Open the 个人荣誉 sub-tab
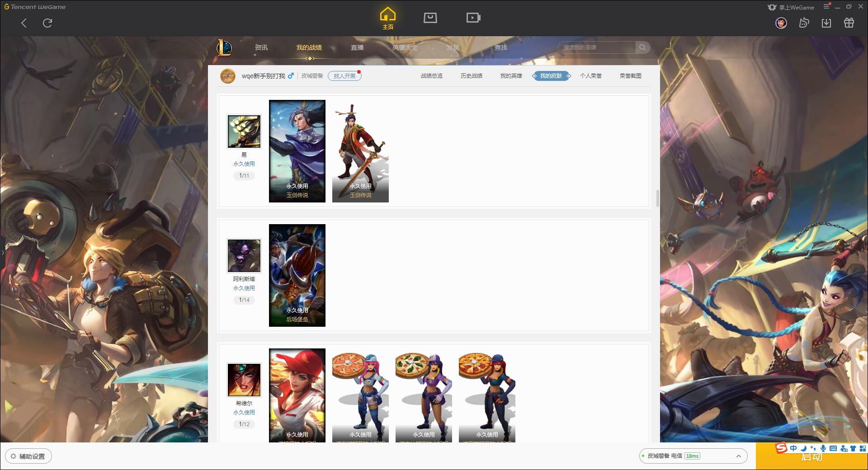The image size is (868, 470). [591, 76]
